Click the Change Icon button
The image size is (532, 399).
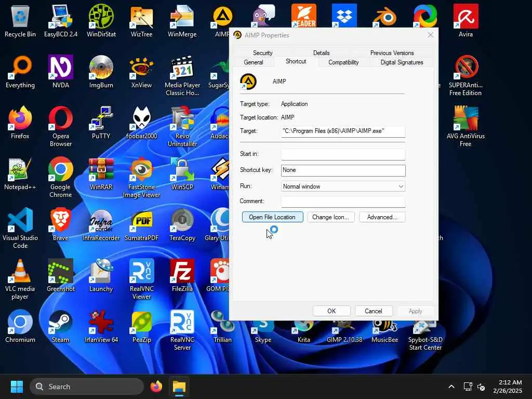(x=331, y=217)
